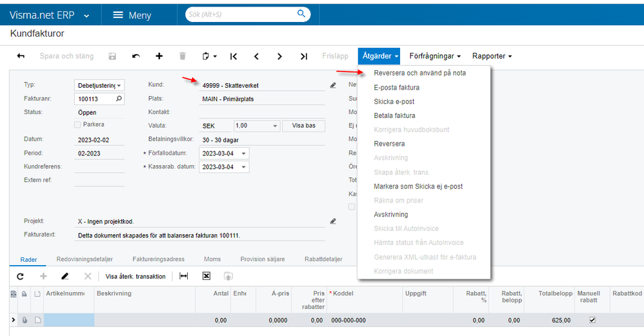Click the search magnifier icon
644x336 pixels.
(301, 14)
